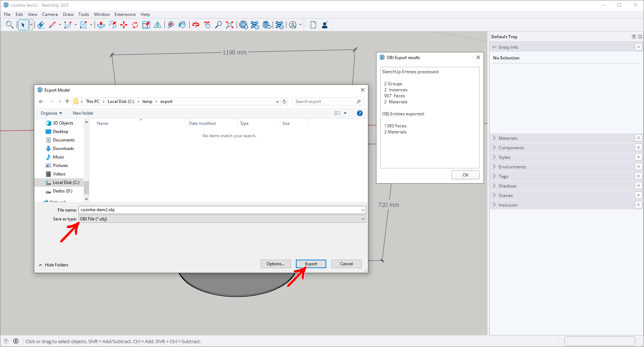This screenshot has width=644, height=347.
Task: Open Organize dropdown in Export dialog
Action: point(51,113)
